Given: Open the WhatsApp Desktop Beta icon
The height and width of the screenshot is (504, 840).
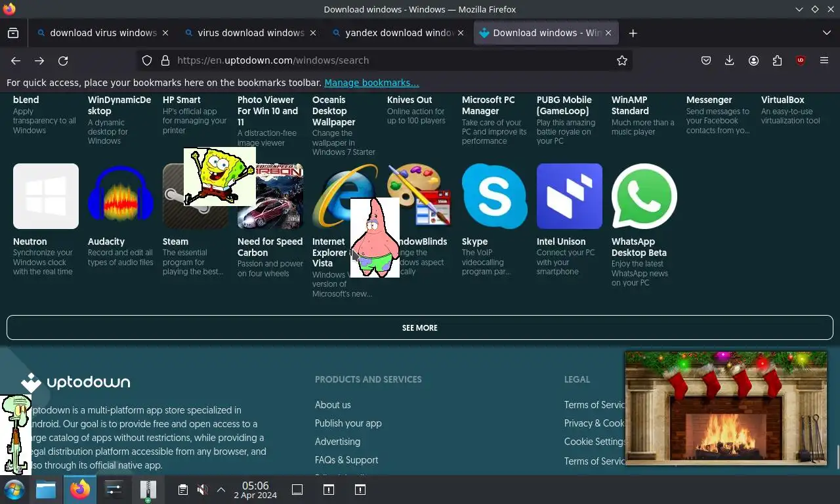Looking at the screenshot, I should [644, 196].
